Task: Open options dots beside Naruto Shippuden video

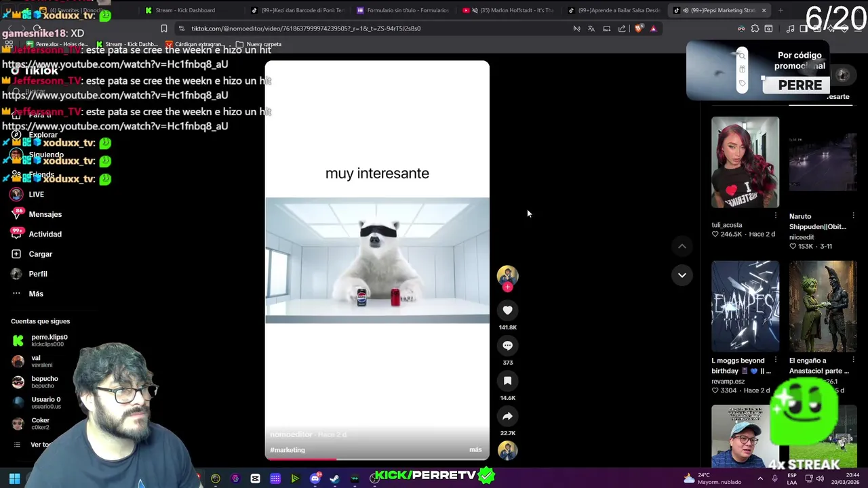Action: 853,216
